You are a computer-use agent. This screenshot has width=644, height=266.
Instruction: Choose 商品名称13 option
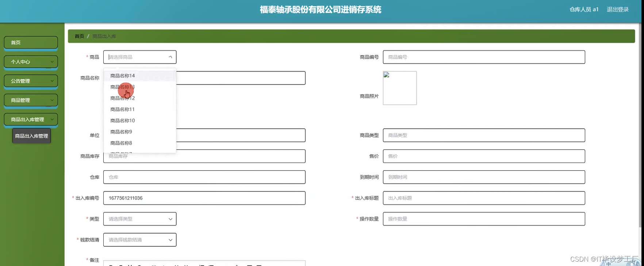[x=140, y=87]
